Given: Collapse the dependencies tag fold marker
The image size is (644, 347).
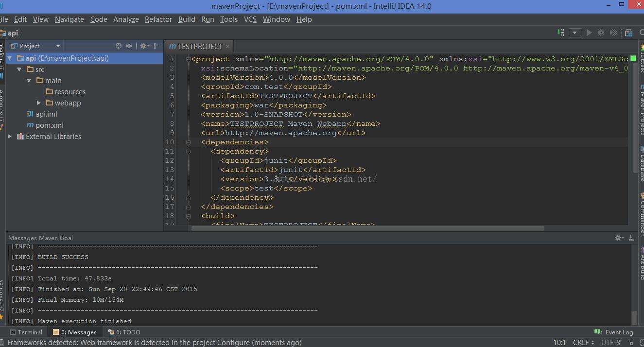Looking at the screenshot, I should tap(188, 142).
